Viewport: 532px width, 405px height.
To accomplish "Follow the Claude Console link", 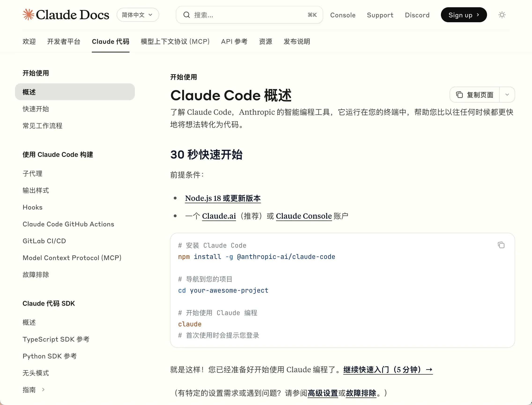I will tap(304, 216).
